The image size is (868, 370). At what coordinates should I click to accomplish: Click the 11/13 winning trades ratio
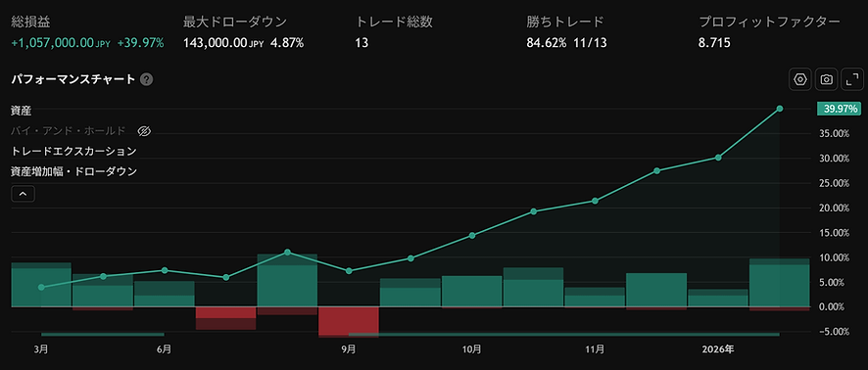pos(590,43)
